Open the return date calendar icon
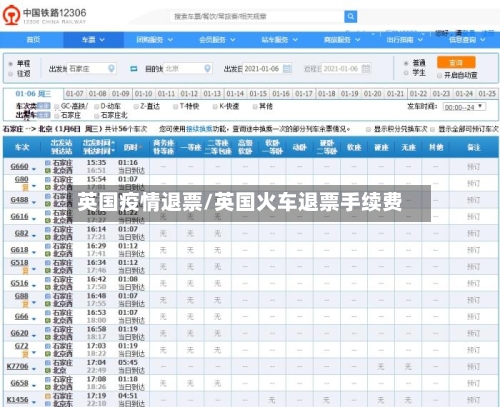This screenshot has width=500, height=407. click(366, 69)
